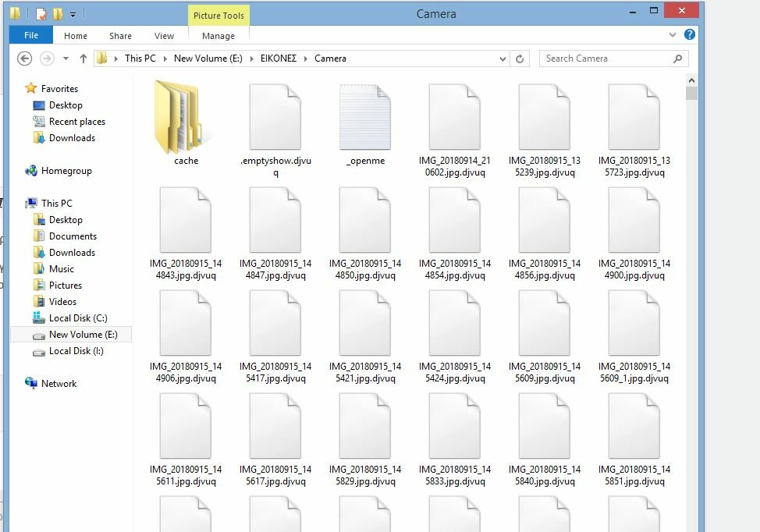Image resolution: width=760 pixels, height=532 pixels.
Task: Click the Properties quick access icon
Action: tap(41, 13)
